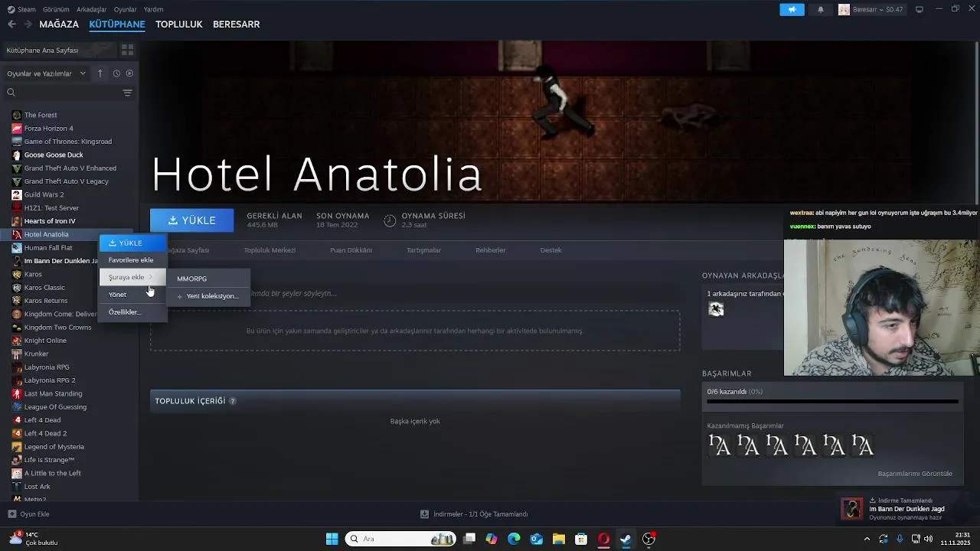Click the sort ascending arrow icon
This screenshot has width=980, height=551.
click(x=100, y=73)
